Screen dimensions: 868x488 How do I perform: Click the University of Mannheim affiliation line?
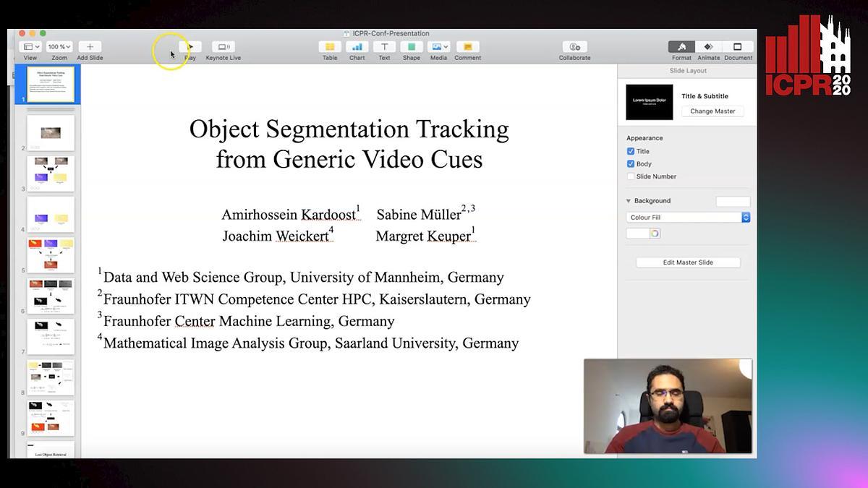coord(301,276)
